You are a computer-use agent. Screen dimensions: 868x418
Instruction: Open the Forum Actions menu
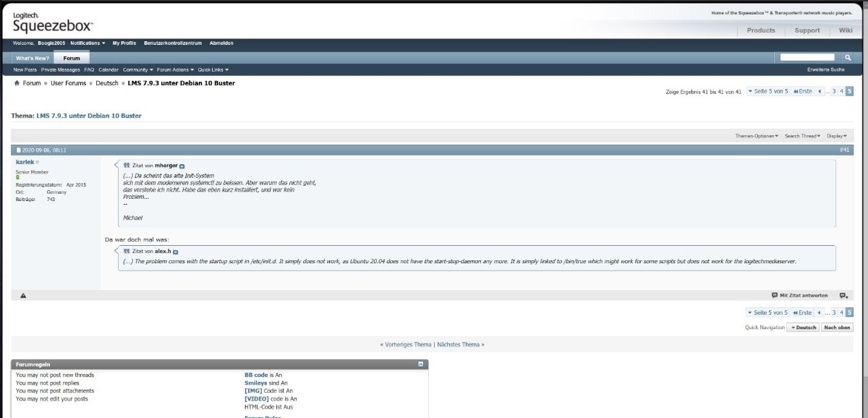(x=175, y=70)
